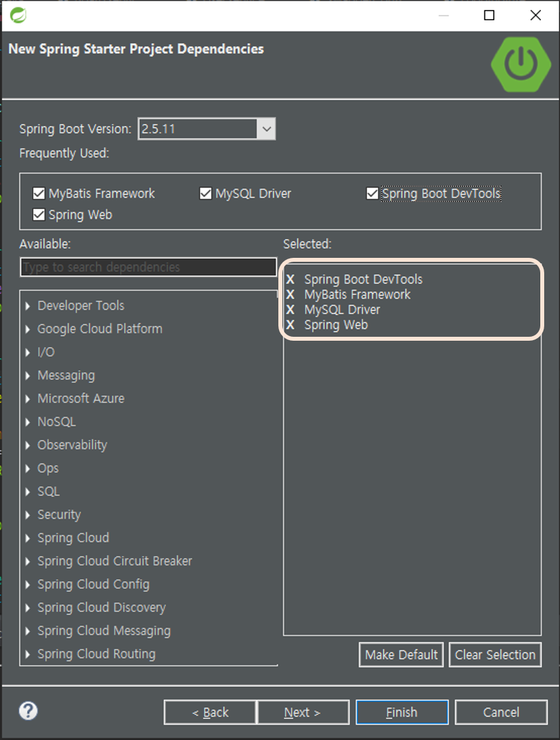
Task: Remove MyBatis Framework via its X
Action: [290, 295]
